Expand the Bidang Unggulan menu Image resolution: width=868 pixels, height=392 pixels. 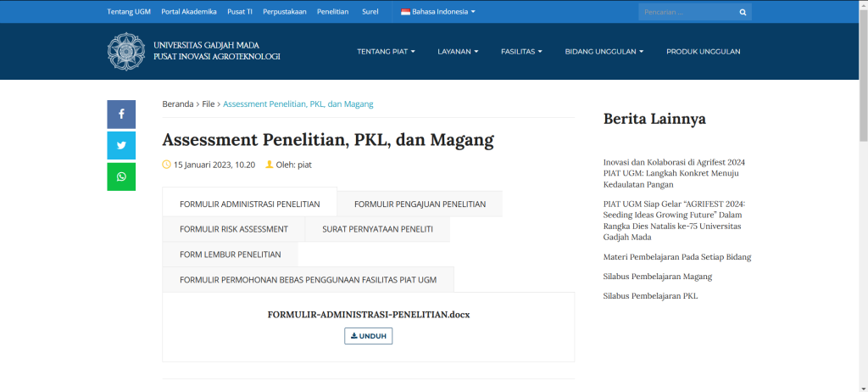coord(604,52)
